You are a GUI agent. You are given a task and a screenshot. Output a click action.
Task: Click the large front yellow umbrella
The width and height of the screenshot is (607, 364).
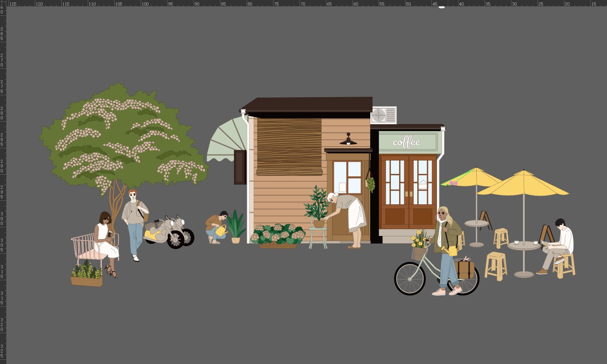tap(523, 185)
